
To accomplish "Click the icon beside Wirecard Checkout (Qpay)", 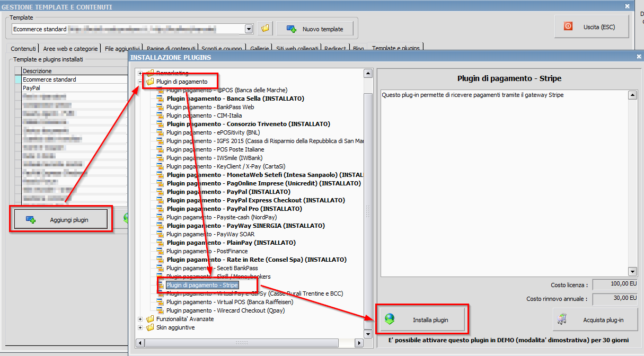I will click(x=161, y=310).
